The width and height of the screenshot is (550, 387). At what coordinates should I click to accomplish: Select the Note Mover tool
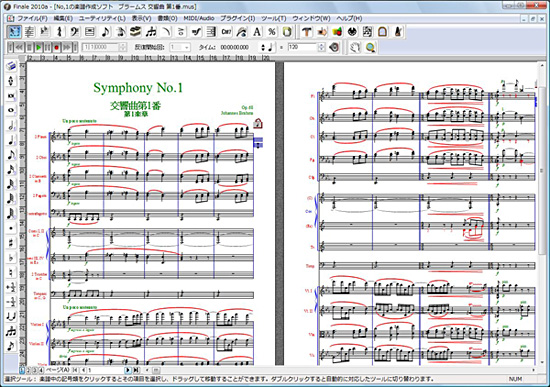tap(322, 32)
